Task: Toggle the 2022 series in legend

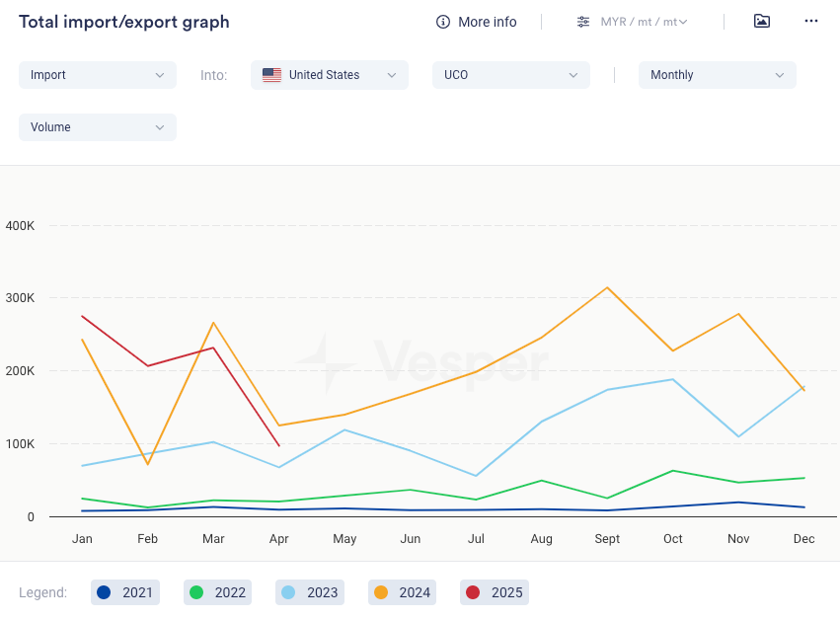Action: click(217, 592)
